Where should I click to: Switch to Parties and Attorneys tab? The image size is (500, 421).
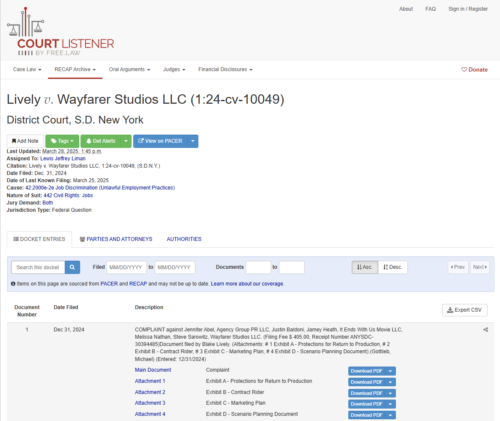[116, 239]
